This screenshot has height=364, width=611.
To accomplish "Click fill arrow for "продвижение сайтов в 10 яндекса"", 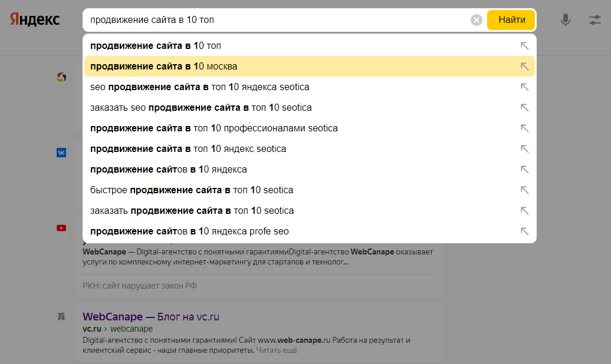I will [524, 170].
